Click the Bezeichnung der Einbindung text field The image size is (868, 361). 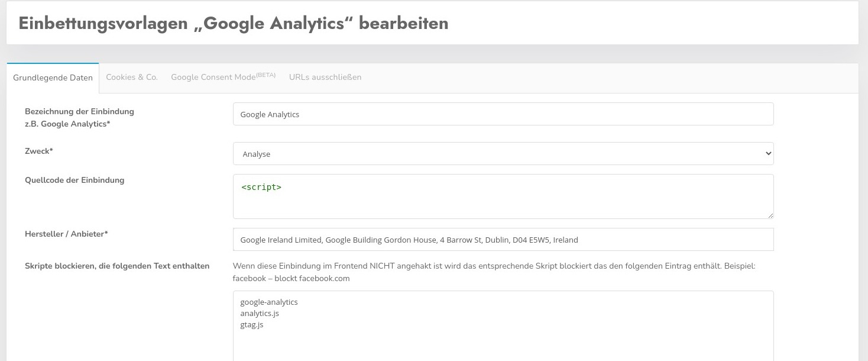click(503, 114)
